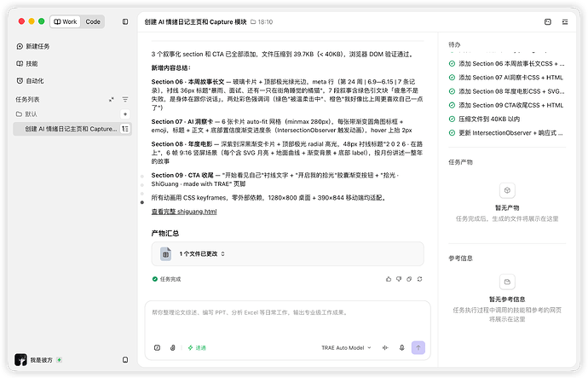Open the 技能 skills page

pyautogui.click(x=27, y=63)
